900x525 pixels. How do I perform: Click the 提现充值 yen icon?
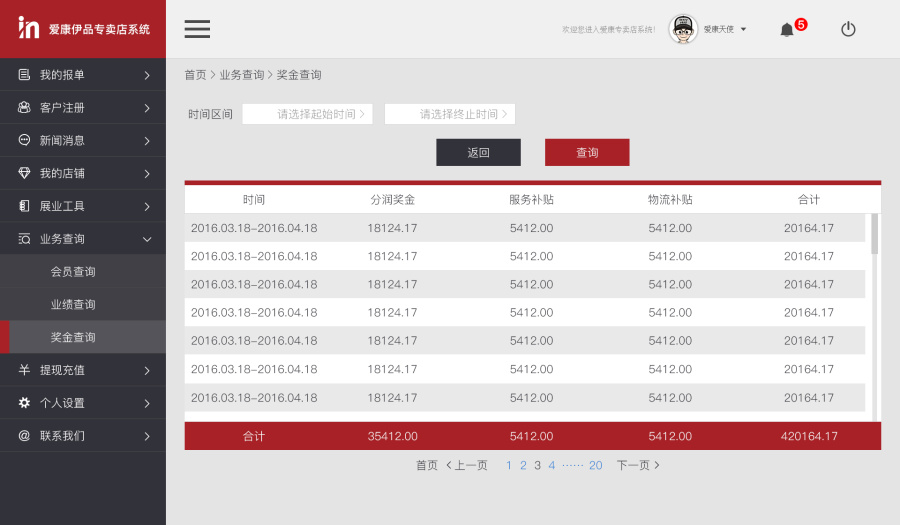24,370
